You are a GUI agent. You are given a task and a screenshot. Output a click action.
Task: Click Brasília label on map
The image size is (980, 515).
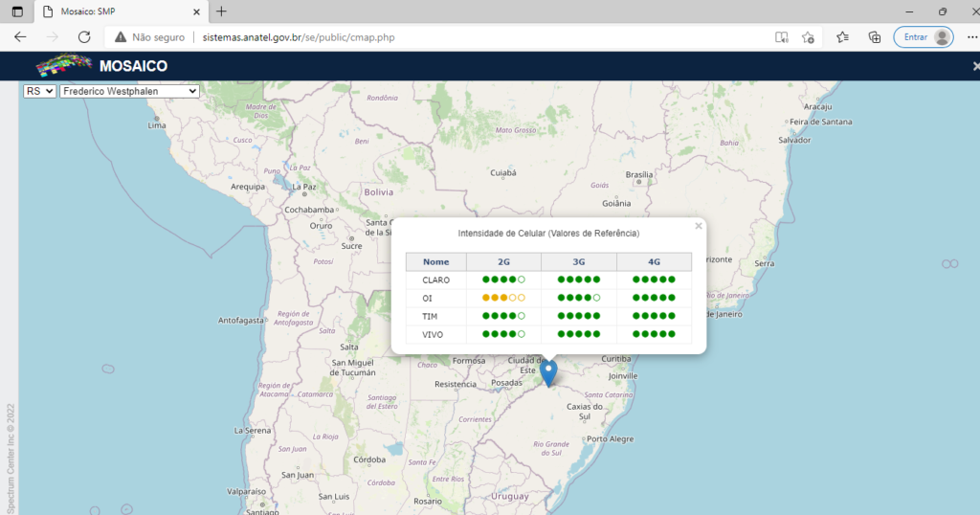tap(638, 174)
